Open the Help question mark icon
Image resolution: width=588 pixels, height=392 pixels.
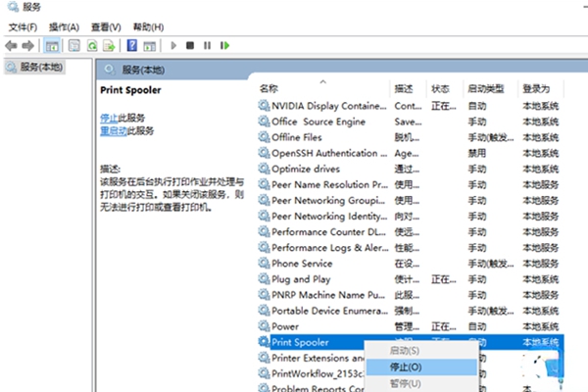[x=132, y=46]
